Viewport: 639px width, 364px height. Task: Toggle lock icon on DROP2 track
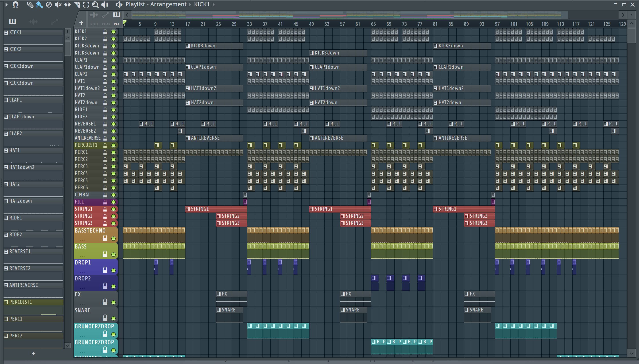pyautogui.click(x=105, y=286)
